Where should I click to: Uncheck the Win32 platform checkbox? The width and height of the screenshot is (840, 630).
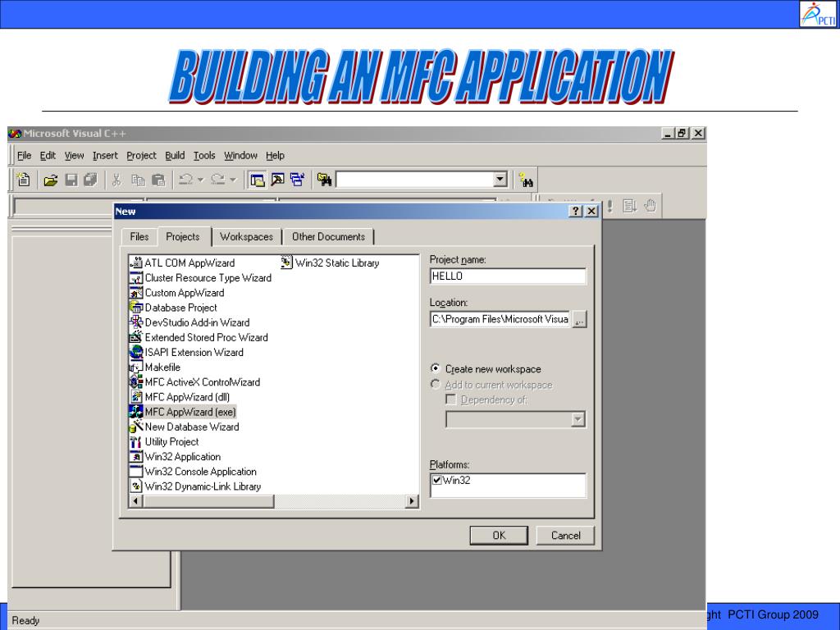coord(437,480)
